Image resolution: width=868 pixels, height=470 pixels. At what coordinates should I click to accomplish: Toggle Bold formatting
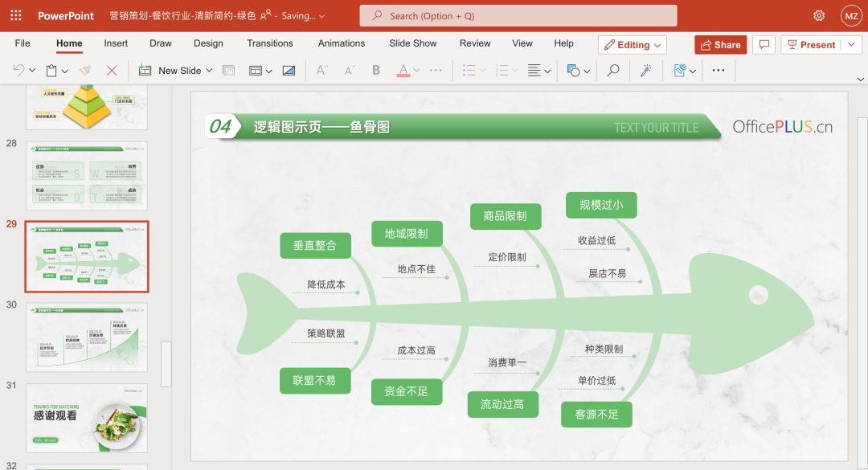[376, 71]
